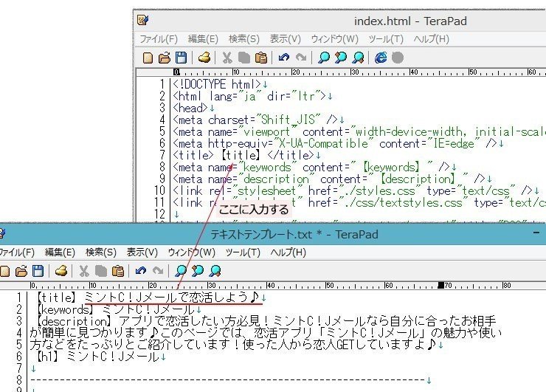The height and width of the screenshot is (392, 546).
Task: Click Find magnifier in テキストテンプレート window
Action: click(181, 271)
